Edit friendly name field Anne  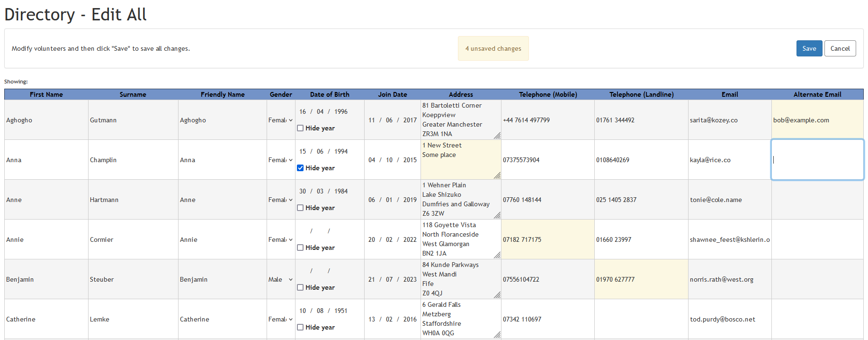[x=223, y=200]
